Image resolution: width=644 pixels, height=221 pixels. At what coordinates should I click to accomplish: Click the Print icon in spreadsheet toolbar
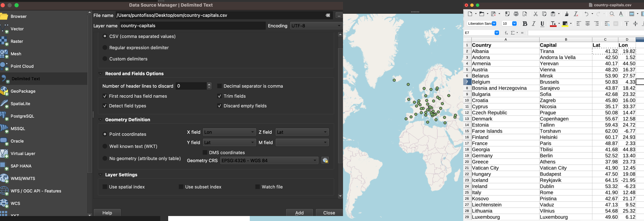516,14
